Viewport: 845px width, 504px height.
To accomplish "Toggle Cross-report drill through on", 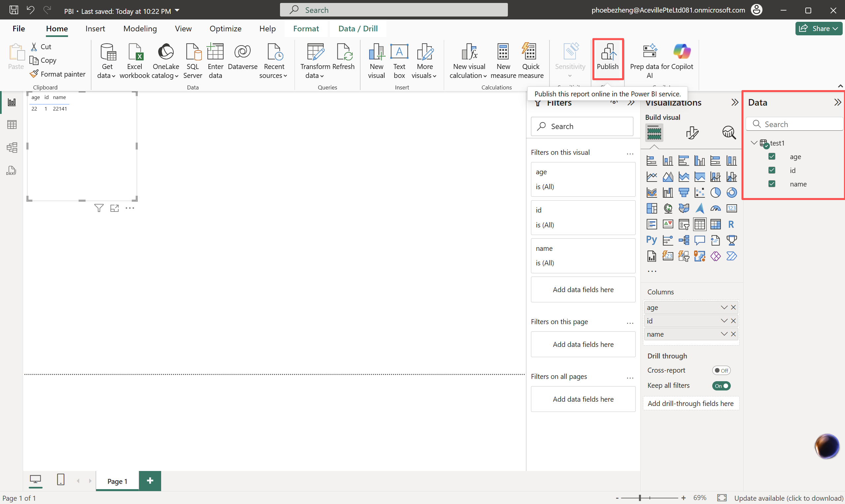I will pyautogui.click(x=721, y=370).
